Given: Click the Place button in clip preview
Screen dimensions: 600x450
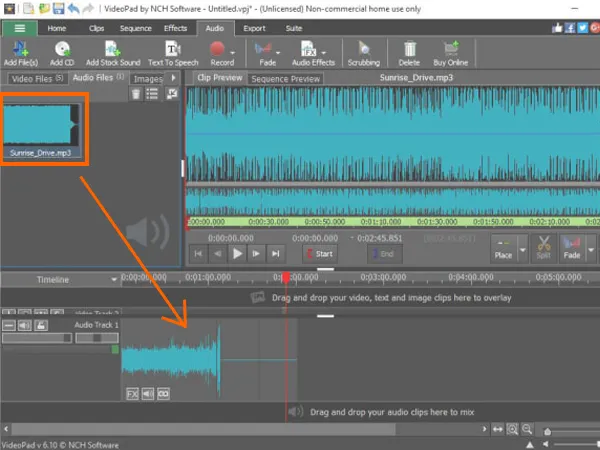Looking at the screenshot, I should point(504,248).
